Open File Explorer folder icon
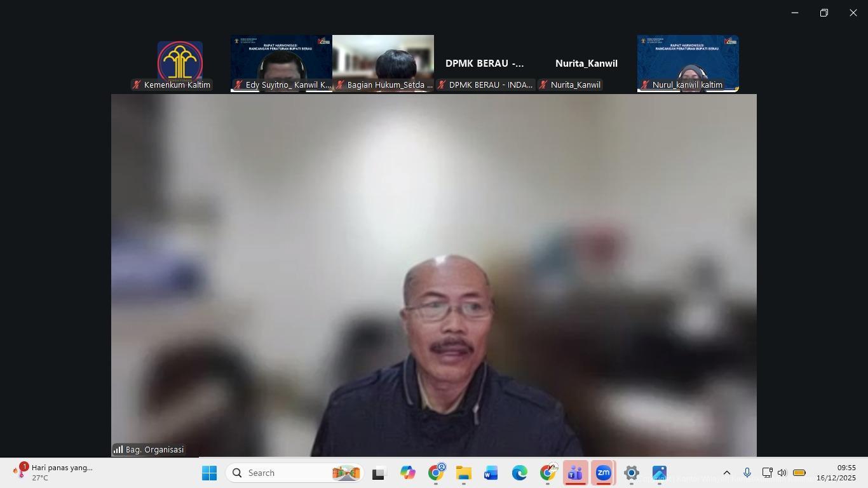Image resolution: width=868 pixels, height=488 pixels. pos(463,473)
